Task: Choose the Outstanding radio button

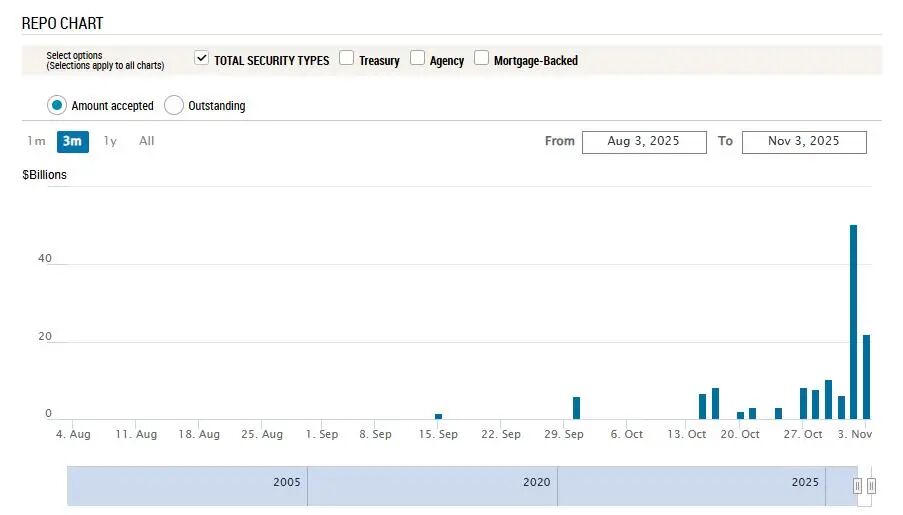Action: point(173,105)
